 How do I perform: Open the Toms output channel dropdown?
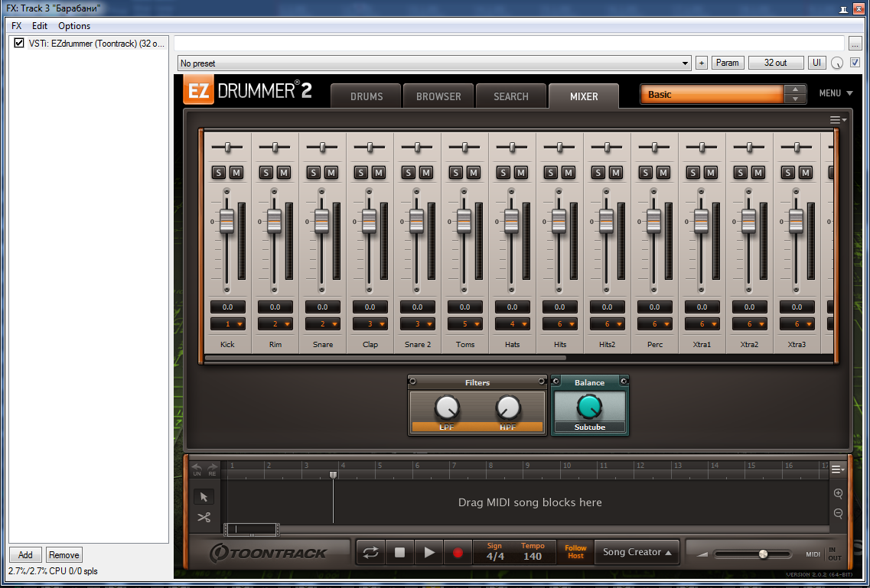pos(465,324)
